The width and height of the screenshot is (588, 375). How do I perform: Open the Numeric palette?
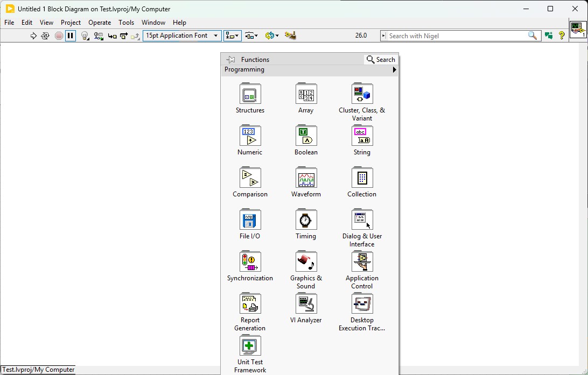pyautogui.click(x=250, y=140)
